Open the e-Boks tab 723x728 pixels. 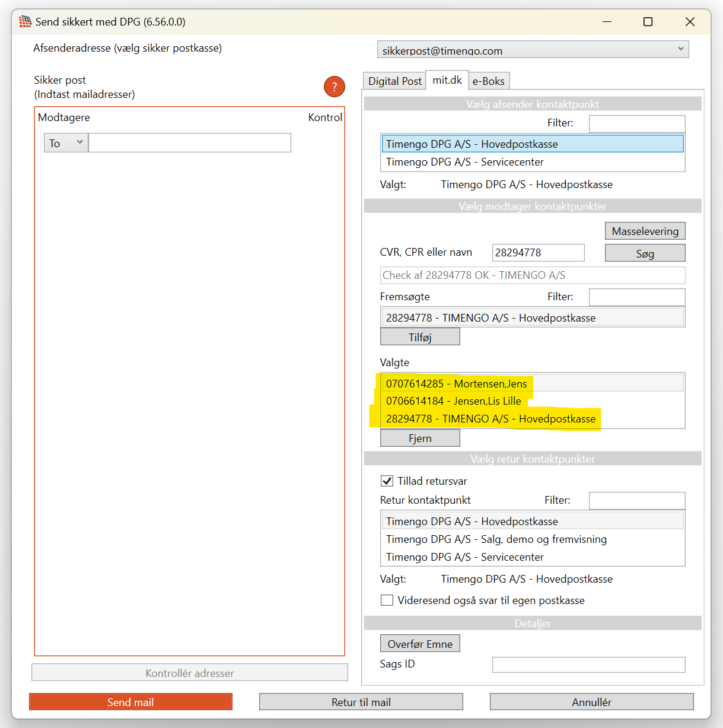pos(488,81)
